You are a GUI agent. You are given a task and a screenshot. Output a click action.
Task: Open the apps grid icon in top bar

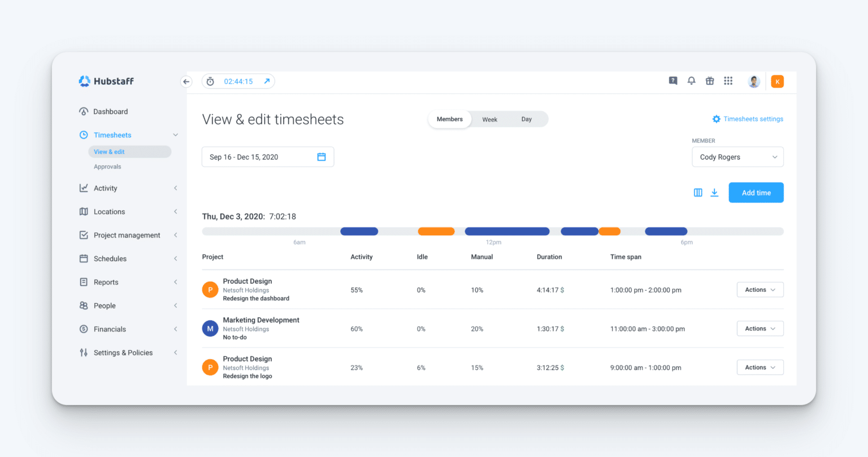(728, 81)
